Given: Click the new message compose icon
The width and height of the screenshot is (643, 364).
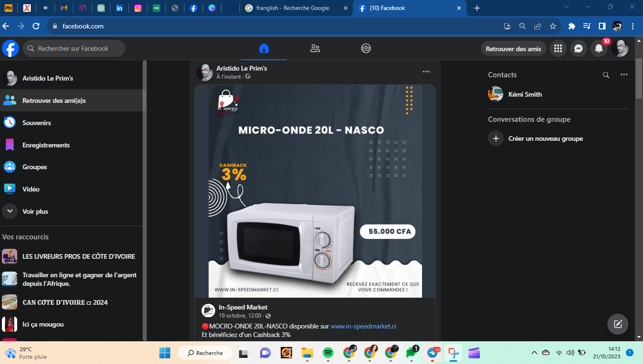Looking at the screenshot, I should (617, 324).
